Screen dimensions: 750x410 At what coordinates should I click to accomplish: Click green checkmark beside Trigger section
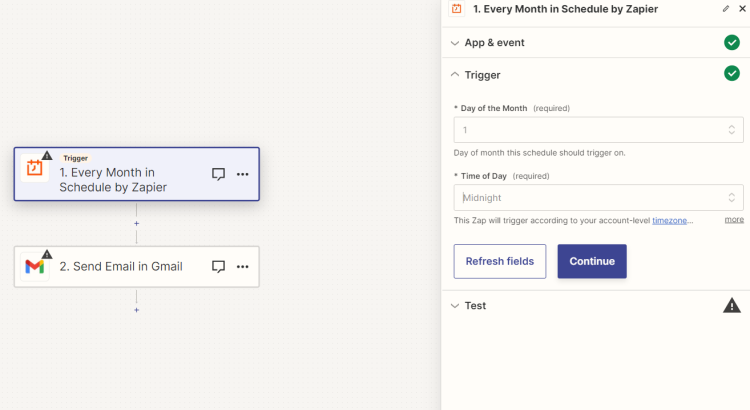[732, 74]
